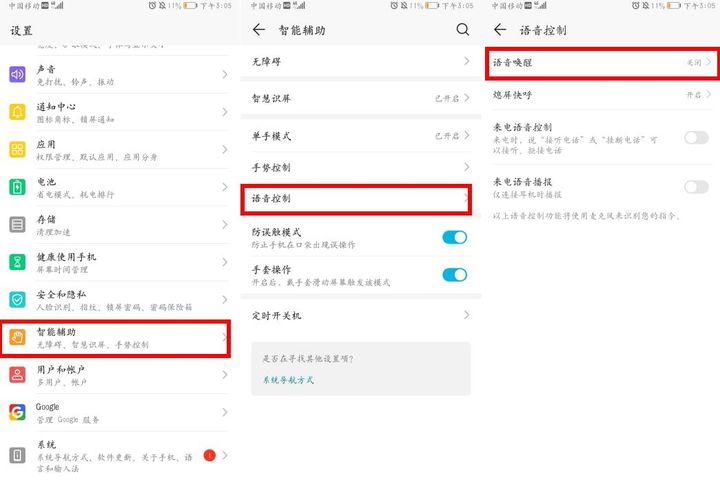Tap the 管理 Google 服务 subtitle
The image size is (720, 482).
[68, 420]
